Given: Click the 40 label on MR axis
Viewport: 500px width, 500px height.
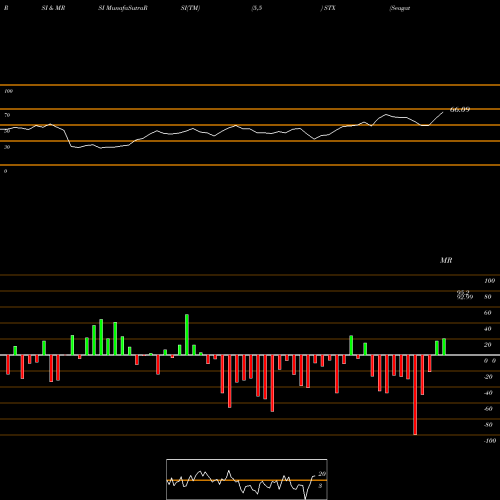Looking at the screenshot, I should 487,329.
